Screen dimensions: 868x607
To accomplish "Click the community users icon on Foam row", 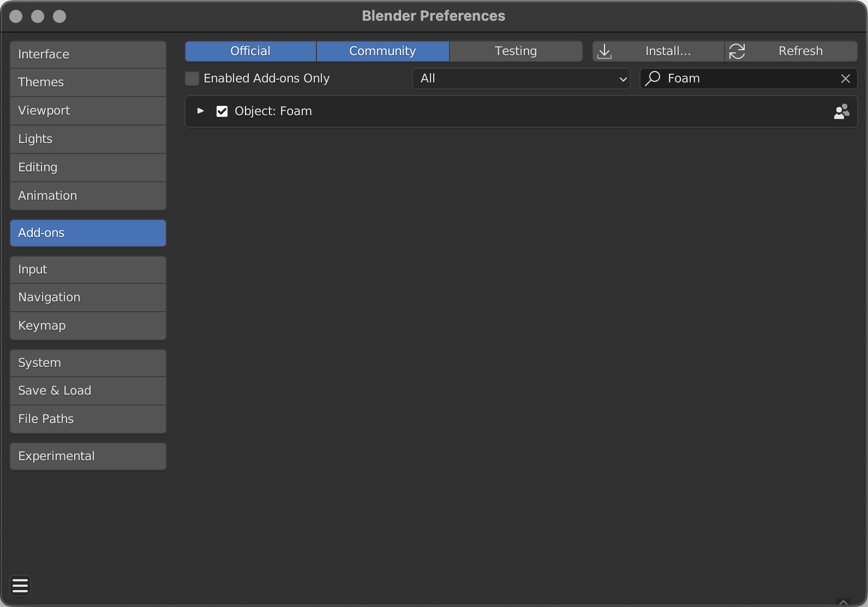I will point(842,111).
